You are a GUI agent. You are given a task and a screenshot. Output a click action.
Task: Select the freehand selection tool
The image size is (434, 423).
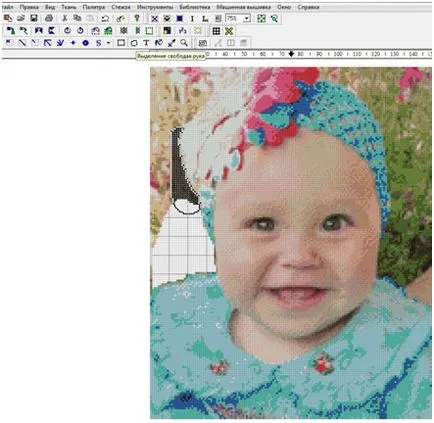134,43
